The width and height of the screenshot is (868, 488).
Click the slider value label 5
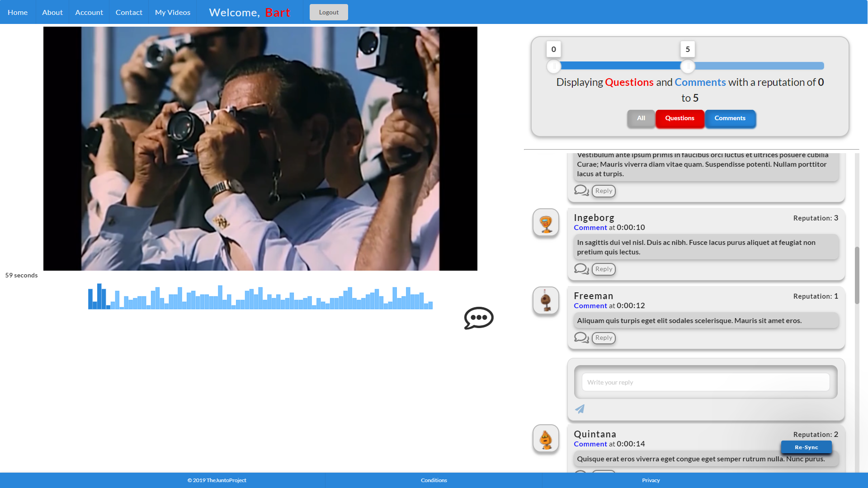tap(688, 49)
